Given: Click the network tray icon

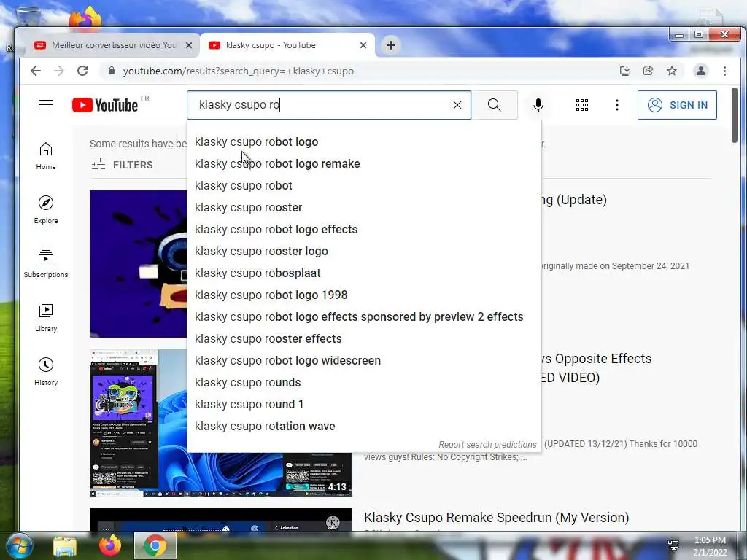Looking at the screenshot, I should click(x=673, y=545).
